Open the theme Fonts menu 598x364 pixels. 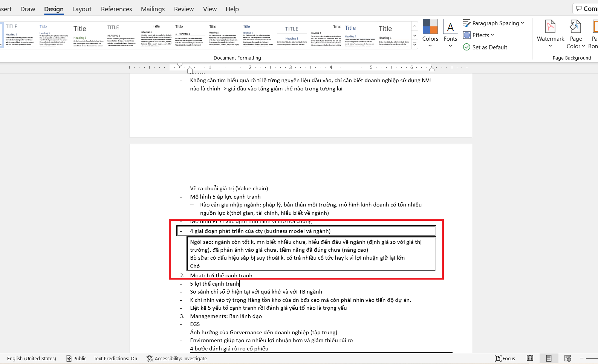point(450,34)
